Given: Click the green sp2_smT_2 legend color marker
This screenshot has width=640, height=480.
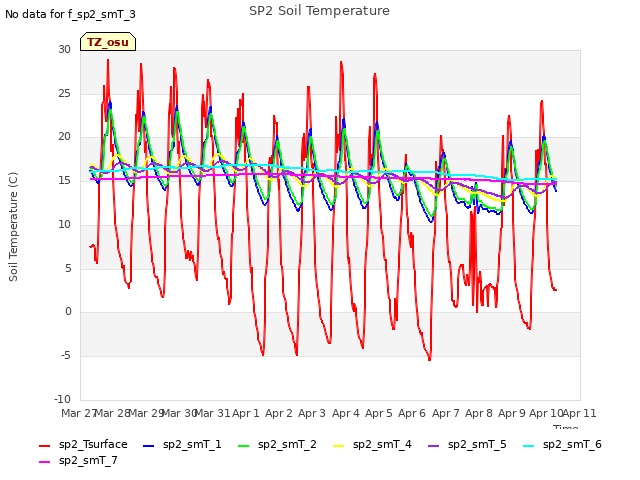Looking at the screenshot, I should (x=244, y=446).
